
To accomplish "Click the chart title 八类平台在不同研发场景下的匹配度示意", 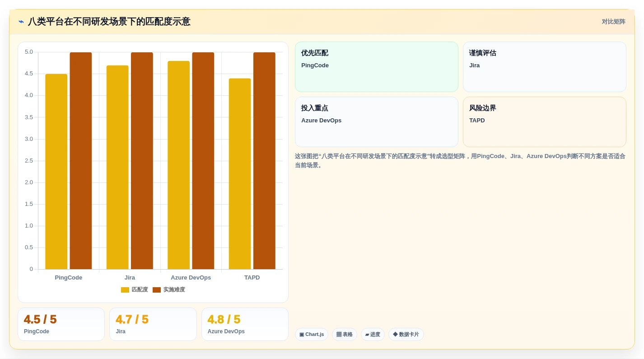I will [x=109, y=22].
